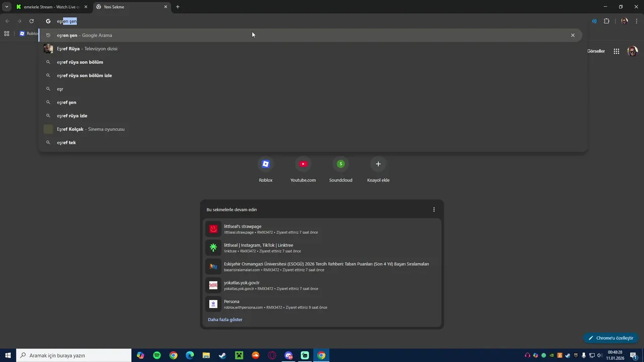
Task: Open the Soundcloud shortcut tile
Action: click(x=341, y=169)
